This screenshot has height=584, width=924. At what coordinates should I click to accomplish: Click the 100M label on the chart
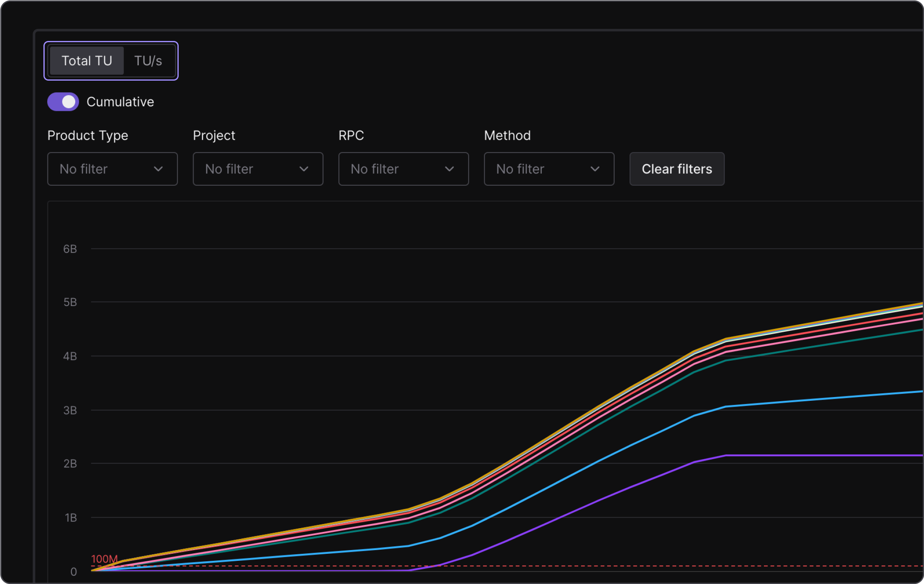(104, 559)
